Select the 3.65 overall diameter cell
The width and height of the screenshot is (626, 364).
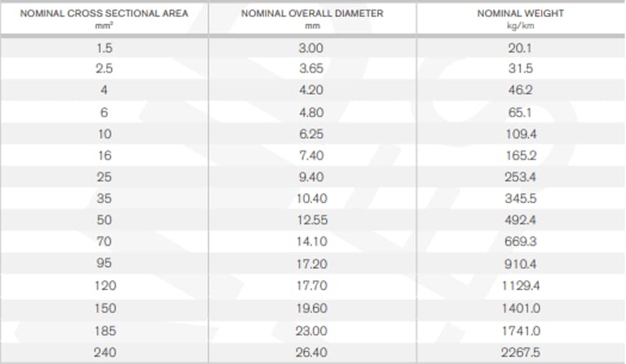[x=312, y=68]
